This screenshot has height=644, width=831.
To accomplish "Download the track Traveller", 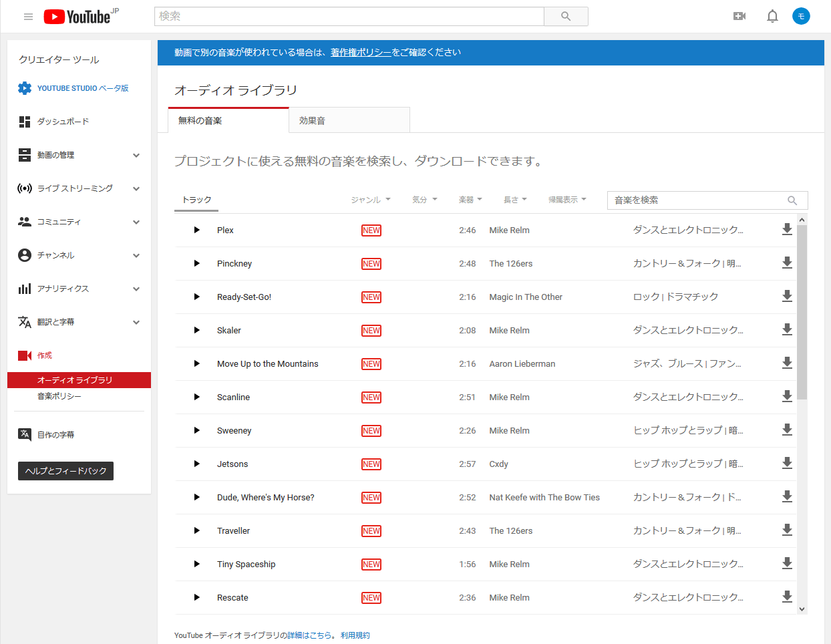I will (787, 530).
